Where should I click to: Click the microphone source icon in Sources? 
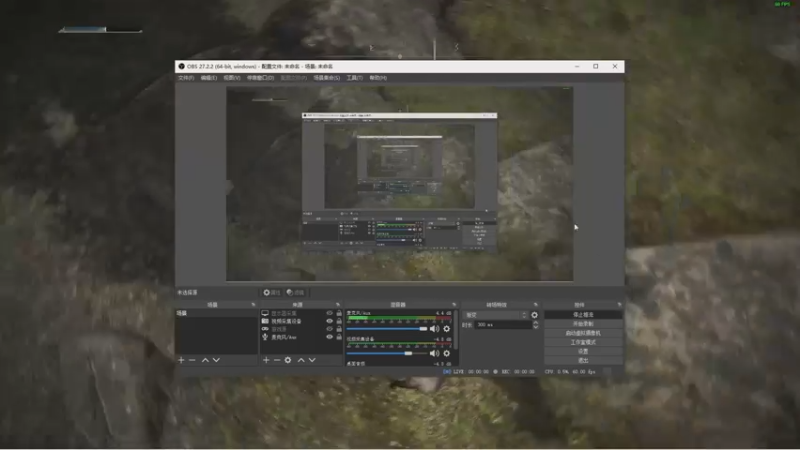click(265, 337)
